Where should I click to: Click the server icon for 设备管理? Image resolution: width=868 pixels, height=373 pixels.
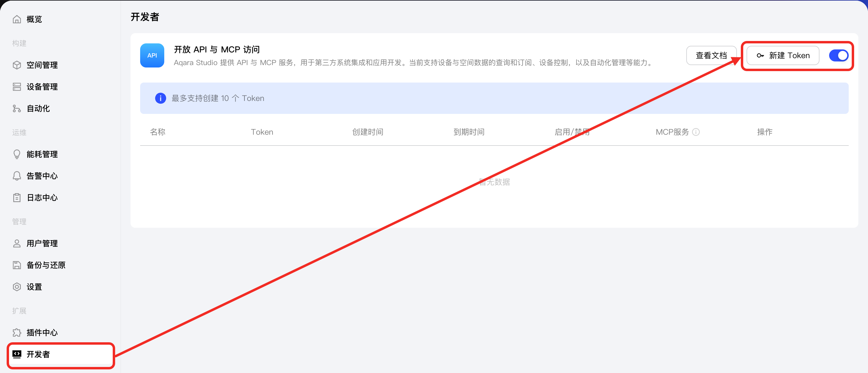(x=17, y=86)
